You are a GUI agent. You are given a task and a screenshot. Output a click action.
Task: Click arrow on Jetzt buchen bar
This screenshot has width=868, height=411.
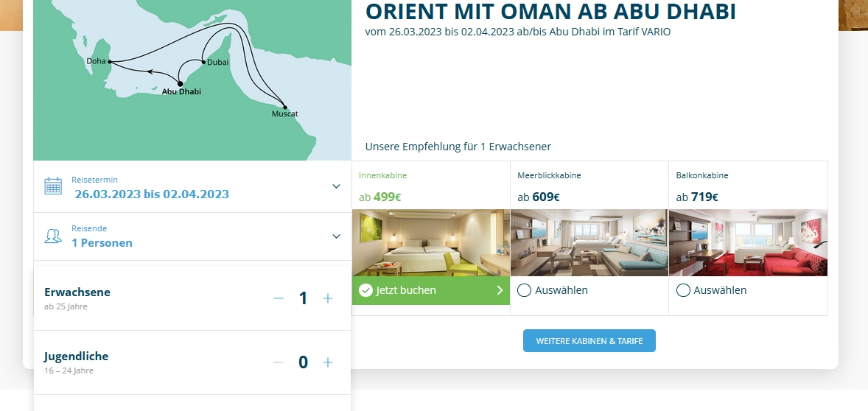click(x=500, y=290)
